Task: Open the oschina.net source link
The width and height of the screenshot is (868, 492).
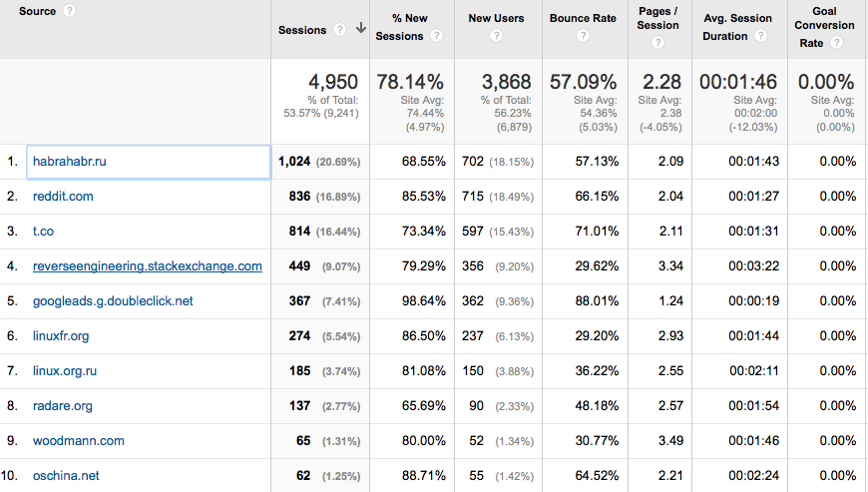Action: coord(66,475)
